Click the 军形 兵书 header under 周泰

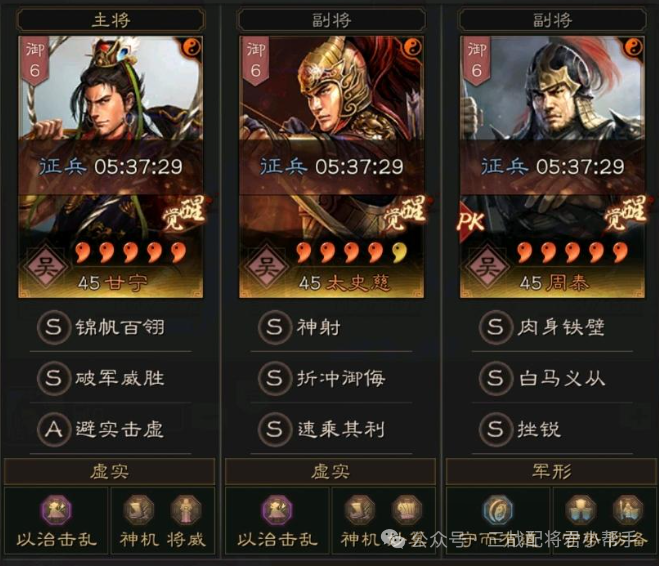552,471
